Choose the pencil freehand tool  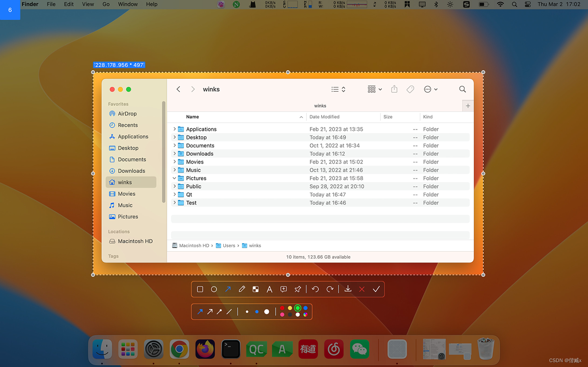(x=242, y=289)
